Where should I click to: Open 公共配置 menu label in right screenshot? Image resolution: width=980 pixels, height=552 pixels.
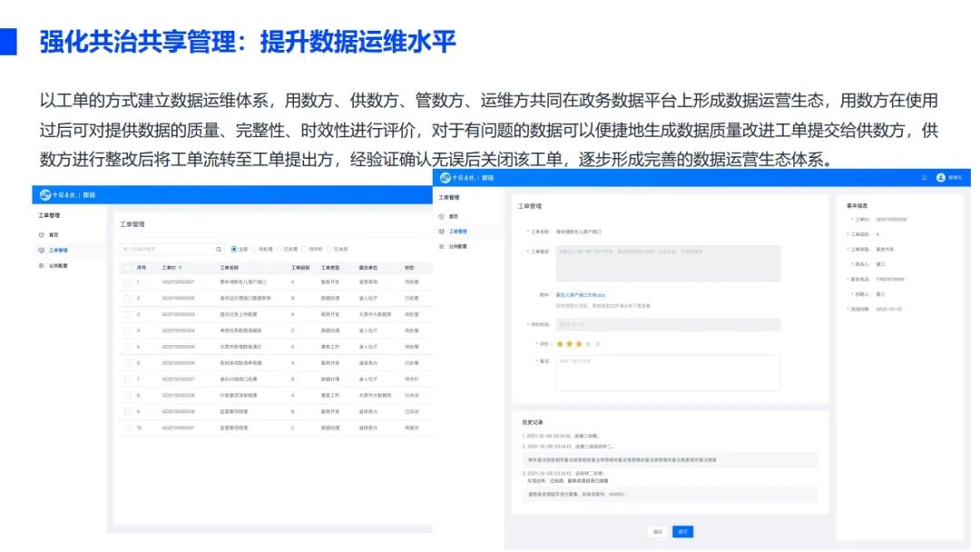point(458,247)
